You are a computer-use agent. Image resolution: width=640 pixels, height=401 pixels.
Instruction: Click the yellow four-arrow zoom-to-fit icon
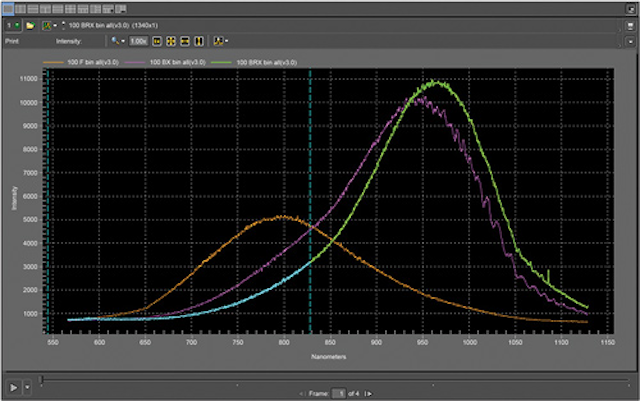(171, 41)
